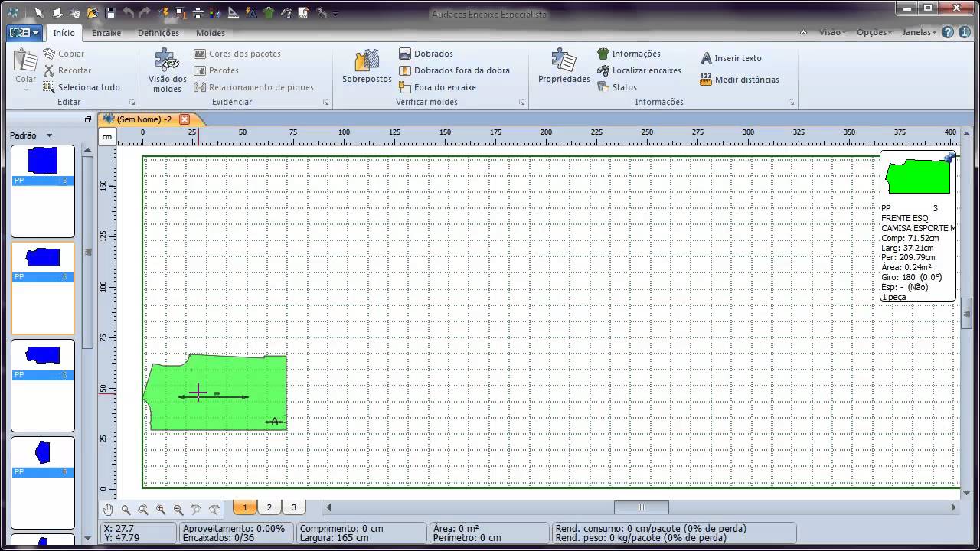Close the (Sem Nome) -2 document tab
The width and height of the screenshot is (980, 551).
(x=185, y=119)
